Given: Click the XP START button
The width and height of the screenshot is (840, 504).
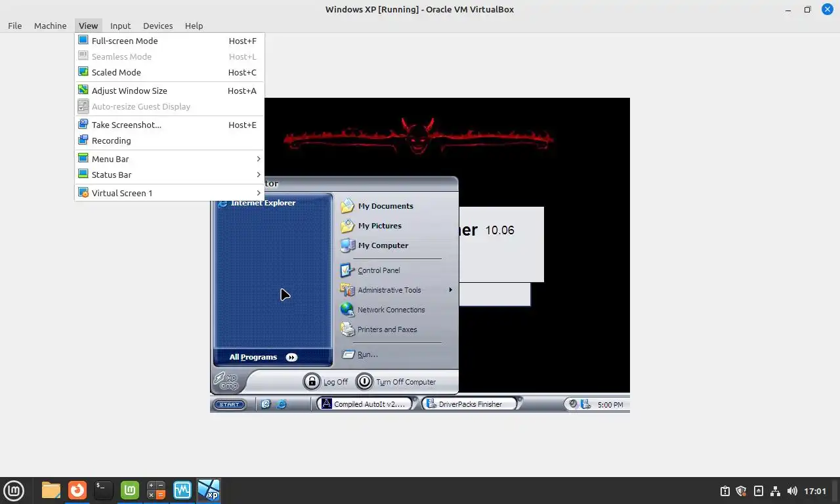Looking at the screenshot, I should 230,404.
